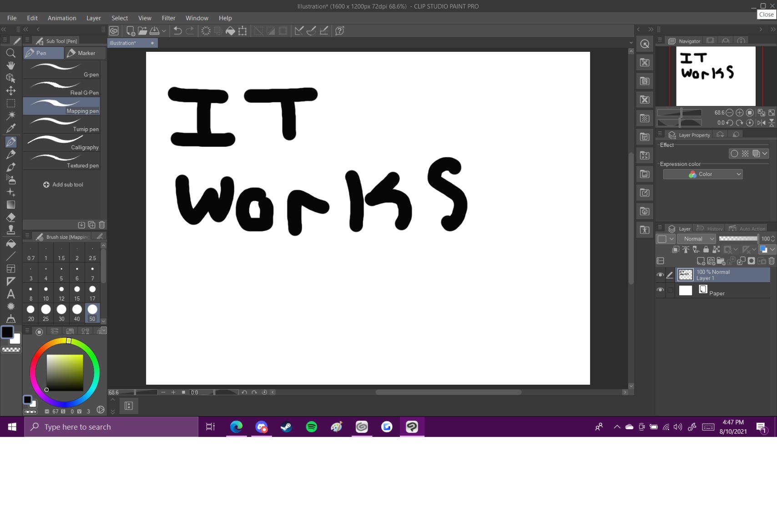This screenshot has width=777, height=532.
Task: Select the Eyedropper tool
Action: click(11, 128)
